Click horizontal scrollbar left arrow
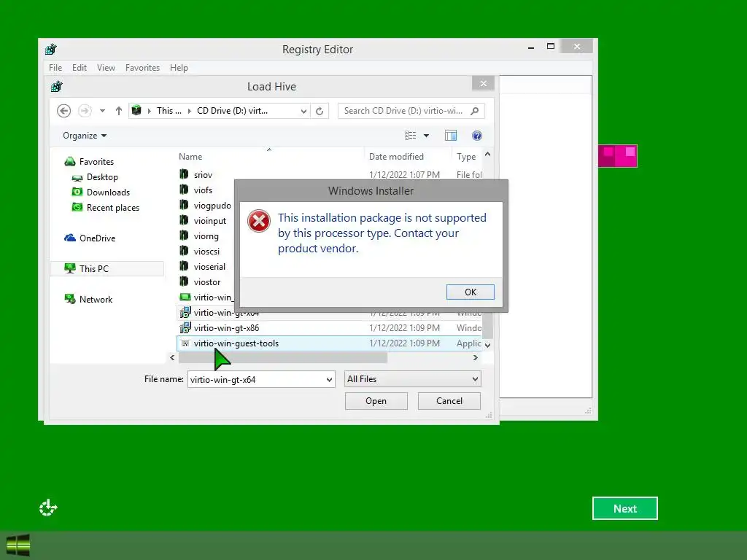 (x=172, y=357)
